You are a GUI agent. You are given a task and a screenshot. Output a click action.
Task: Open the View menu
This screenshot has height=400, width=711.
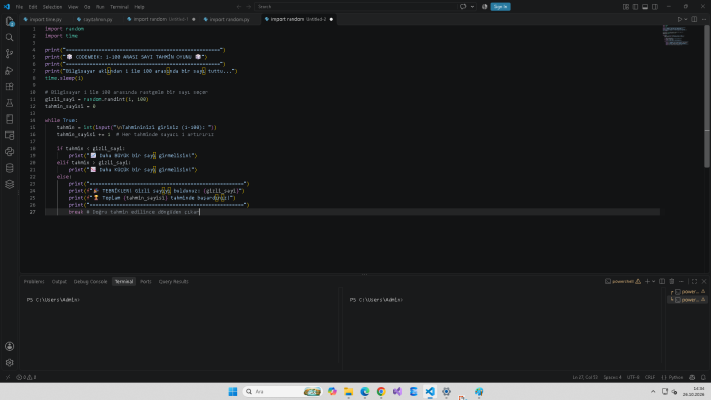coord(73,7)
